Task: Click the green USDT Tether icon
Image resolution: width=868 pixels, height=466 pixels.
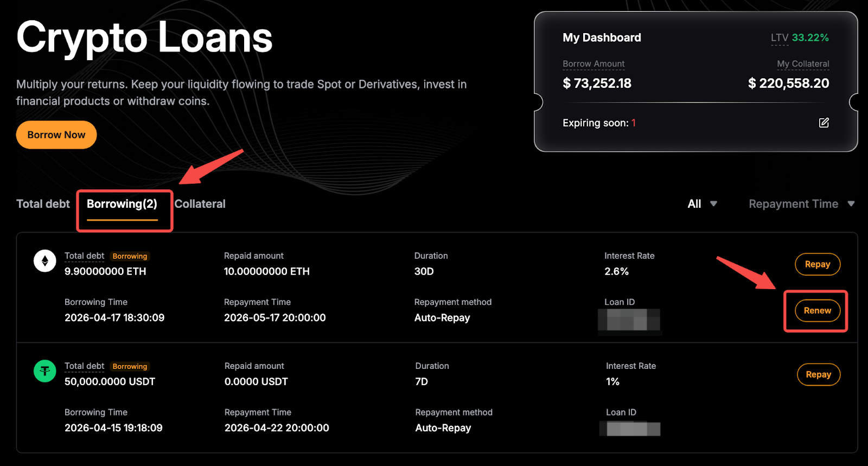Action: point(45,371)
